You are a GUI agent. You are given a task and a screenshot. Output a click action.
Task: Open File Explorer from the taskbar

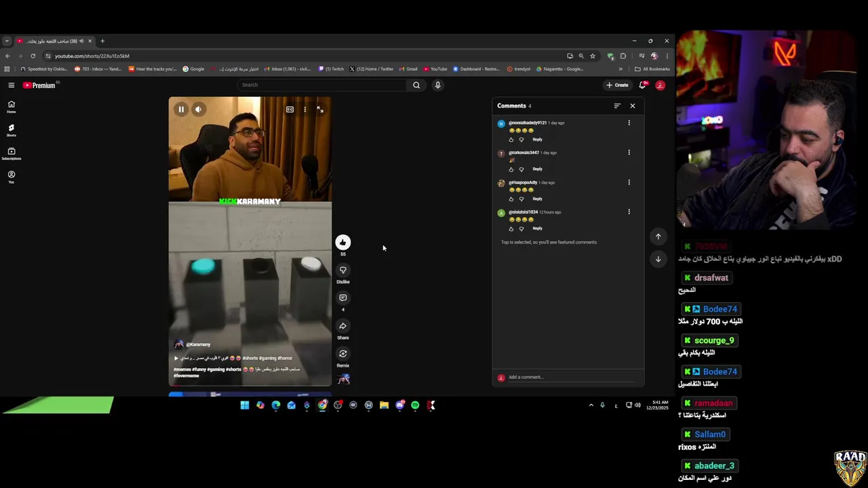(x=384, y=405)
